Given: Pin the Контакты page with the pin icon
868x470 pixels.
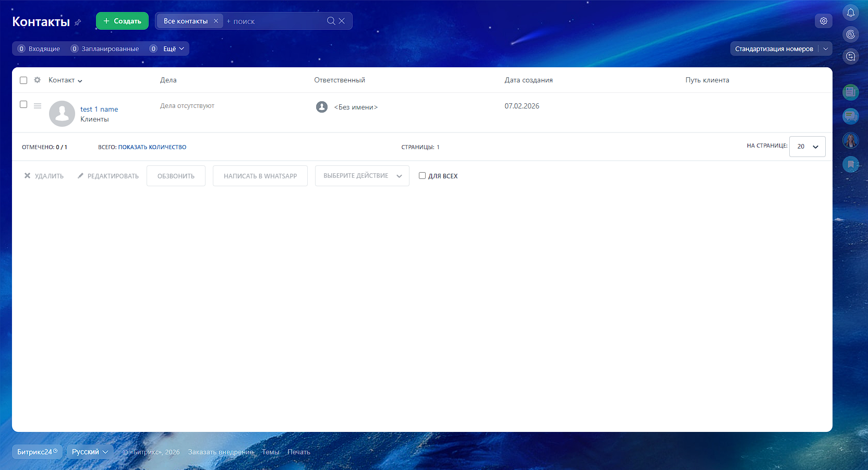Looking at the screenshot, I should [x=78, y=22].
